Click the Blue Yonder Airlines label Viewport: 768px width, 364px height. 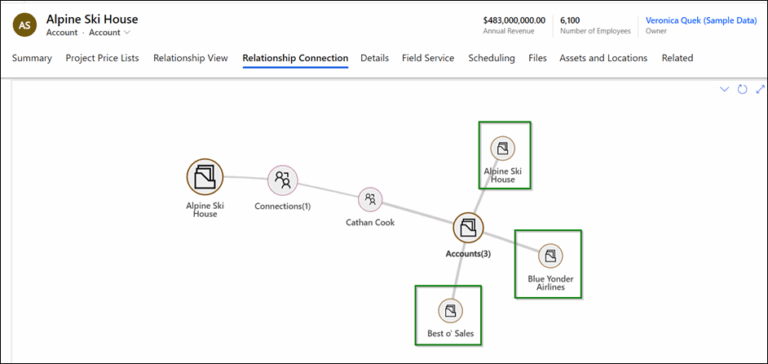tap(551, 283)
